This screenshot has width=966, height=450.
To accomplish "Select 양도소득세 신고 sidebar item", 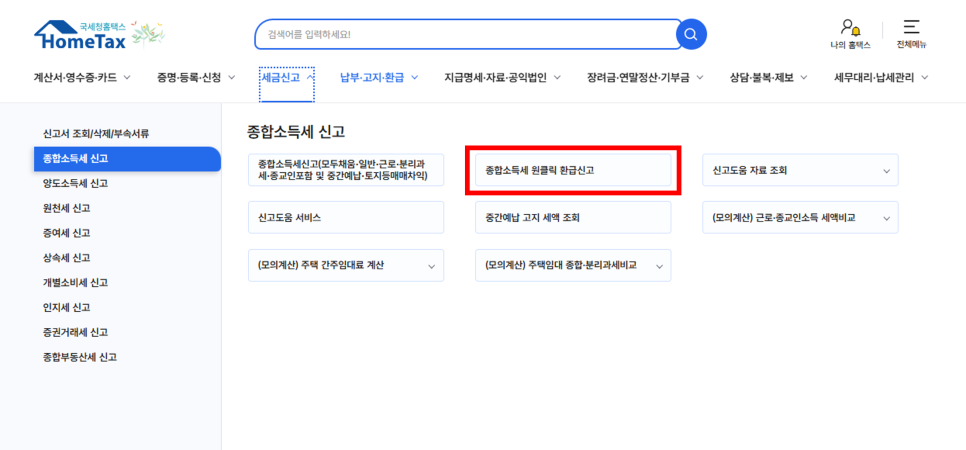I will 75,183.
